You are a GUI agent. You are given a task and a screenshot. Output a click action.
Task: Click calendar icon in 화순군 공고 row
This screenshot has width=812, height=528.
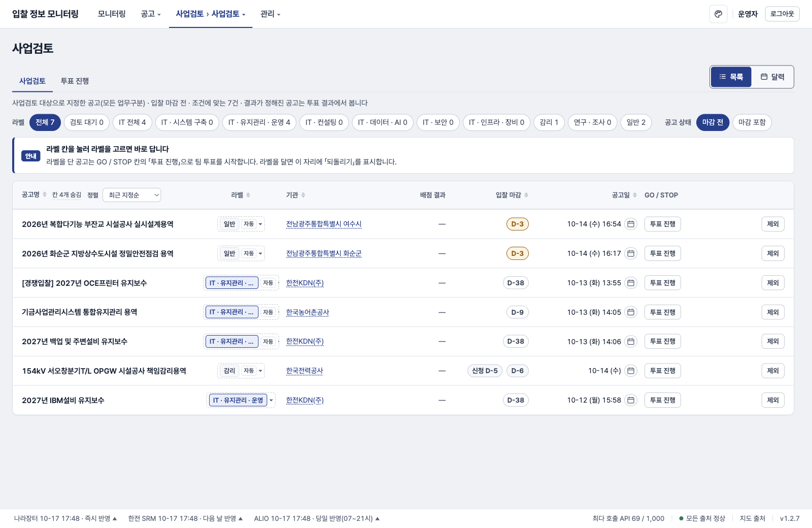pos(631,253)
